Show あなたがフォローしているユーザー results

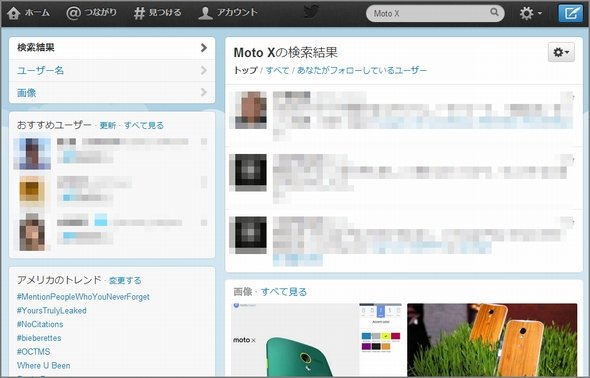362,70
